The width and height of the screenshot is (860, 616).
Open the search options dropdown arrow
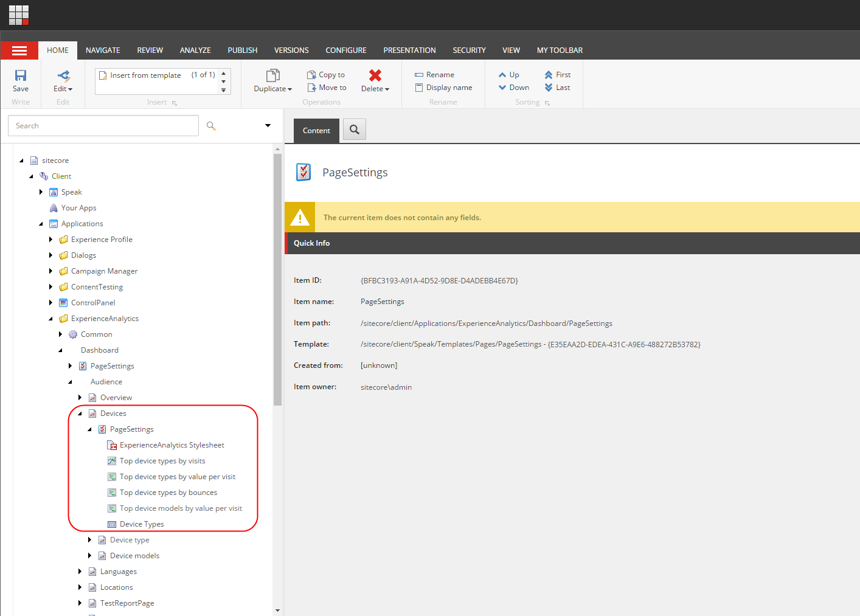[268, 126]
